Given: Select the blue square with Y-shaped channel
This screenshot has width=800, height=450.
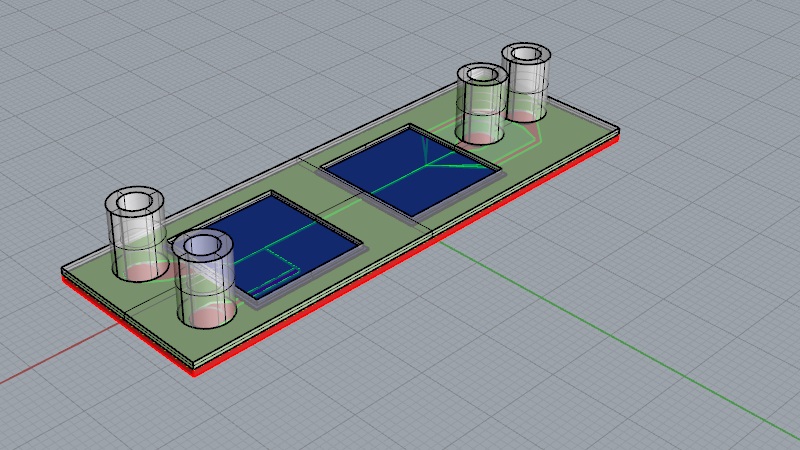Looking at the screenshot, I should click(411, 170).
